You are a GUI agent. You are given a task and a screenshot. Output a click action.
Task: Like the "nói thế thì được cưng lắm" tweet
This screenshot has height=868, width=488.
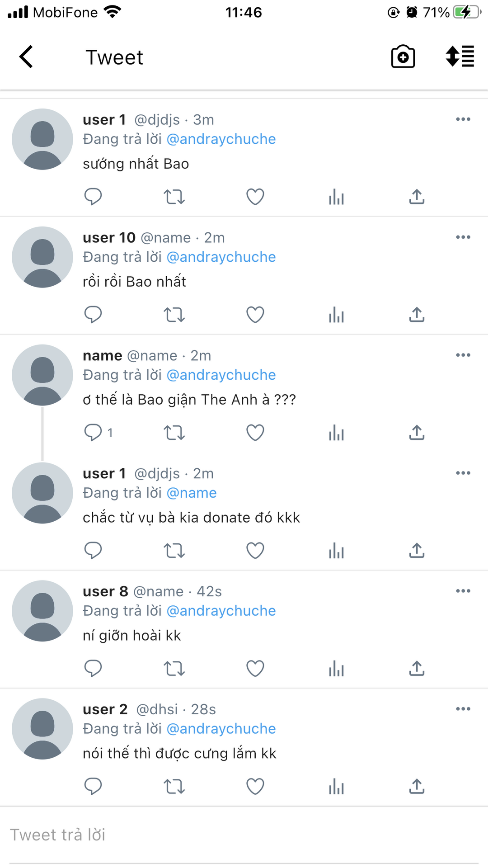255,786
